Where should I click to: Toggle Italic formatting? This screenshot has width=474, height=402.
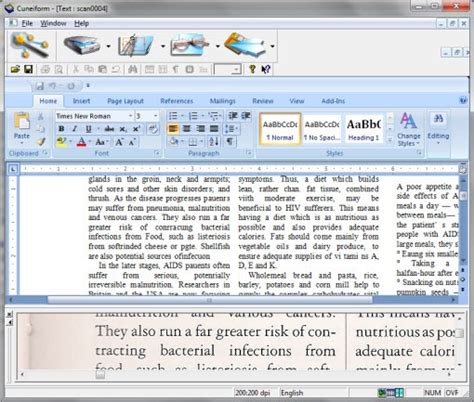[x=75, y=129]
